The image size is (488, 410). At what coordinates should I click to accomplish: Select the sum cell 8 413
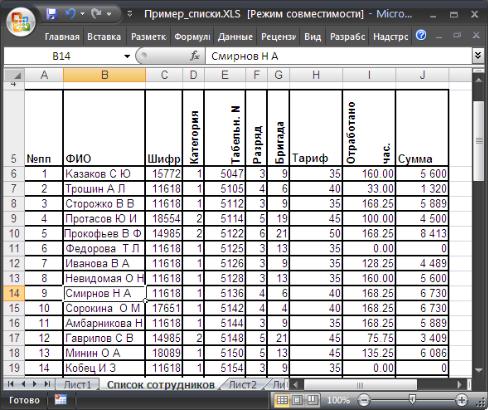422,233
